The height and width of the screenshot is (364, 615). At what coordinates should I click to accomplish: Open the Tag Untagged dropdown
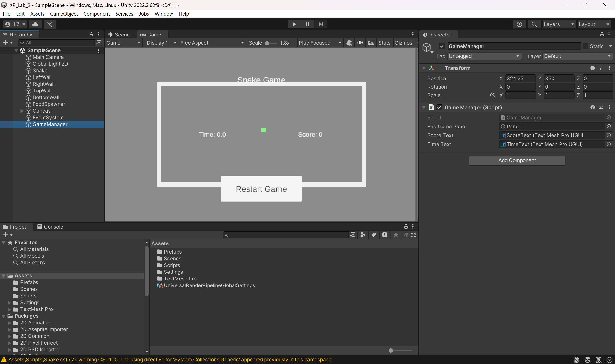483,56
